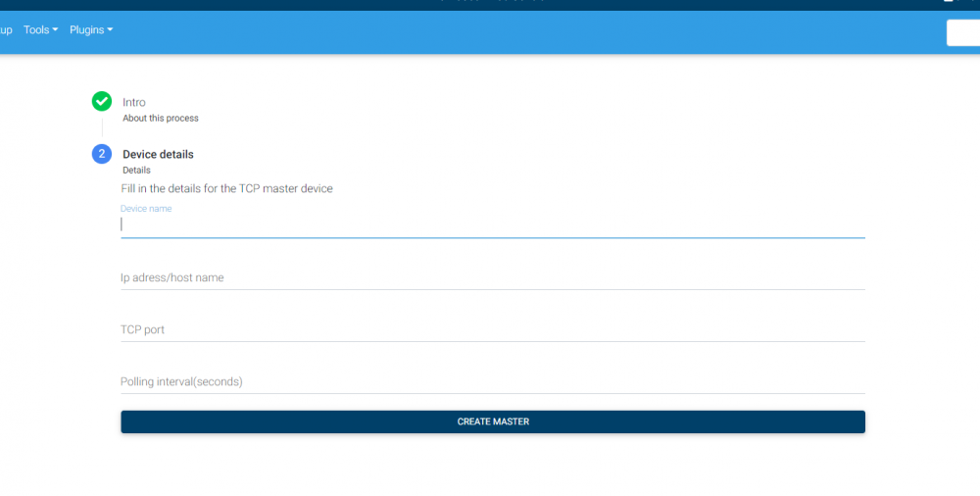Click the Ip adress/host name field
The image size is (980, 496).
(x=492, y=277)
